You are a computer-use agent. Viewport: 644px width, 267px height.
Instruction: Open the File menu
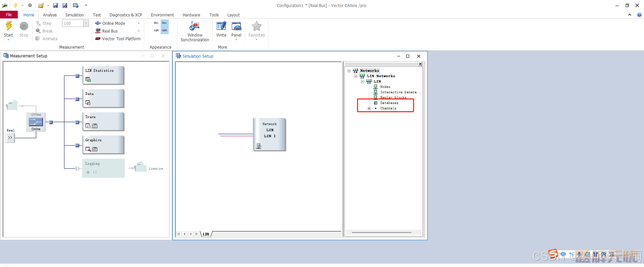pyautogui.click(x=9, y=15)
